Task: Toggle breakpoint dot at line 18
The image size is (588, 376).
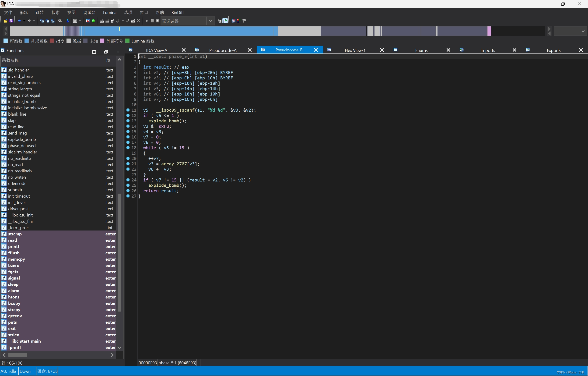Action: pyautogui.click(x=128, y=148)
